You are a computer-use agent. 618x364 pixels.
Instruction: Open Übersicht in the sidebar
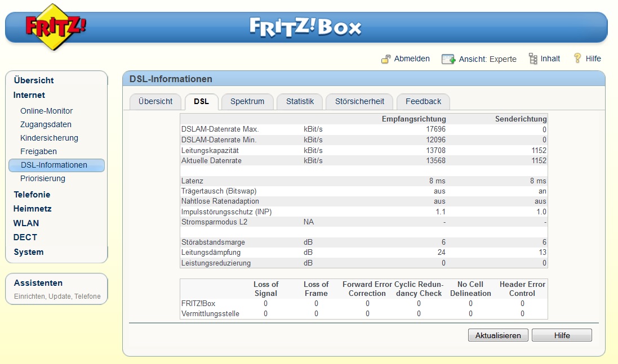pos(34,80)
